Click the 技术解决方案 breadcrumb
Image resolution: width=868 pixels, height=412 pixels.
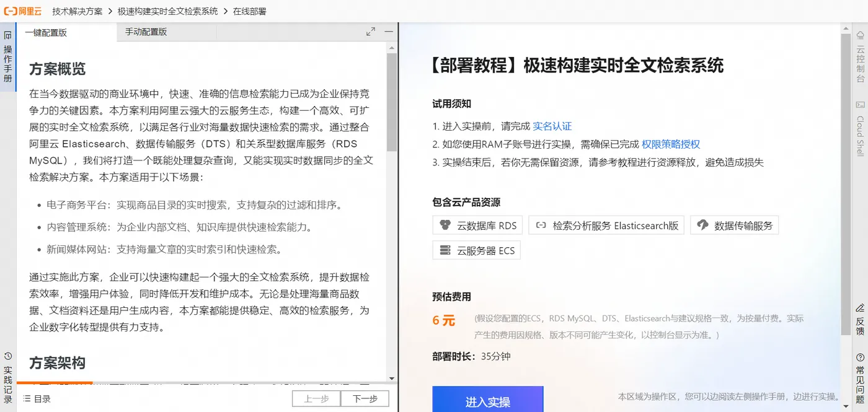[x=77, y=11]
